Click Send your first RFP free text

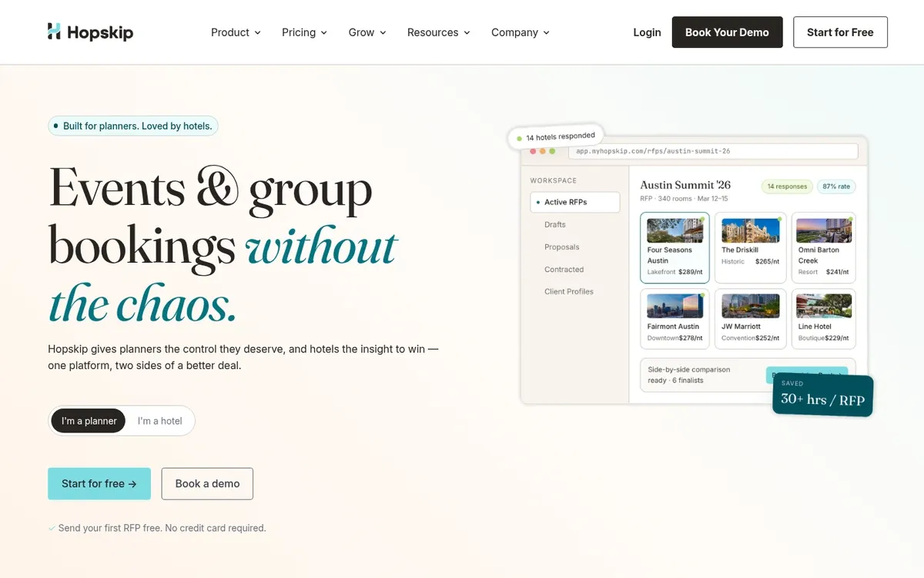[162, 528]
